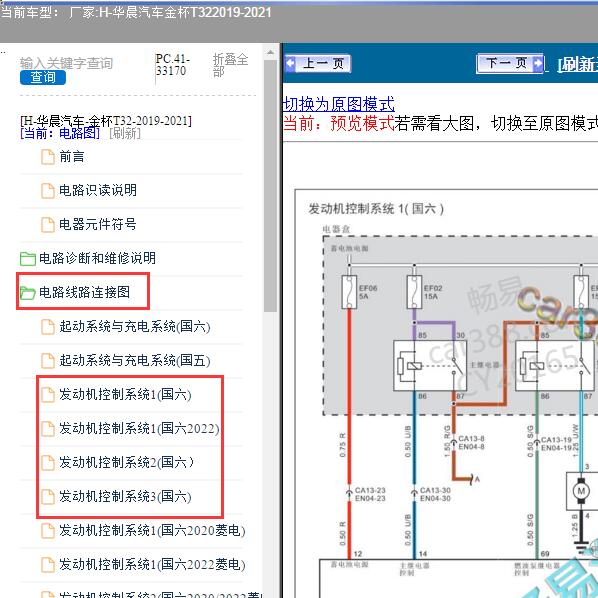The height and width of the screenshot is (598, 598).
Task: Open 发动机控制系统1(国六2020菱电) entry
Action: (152, 530)
